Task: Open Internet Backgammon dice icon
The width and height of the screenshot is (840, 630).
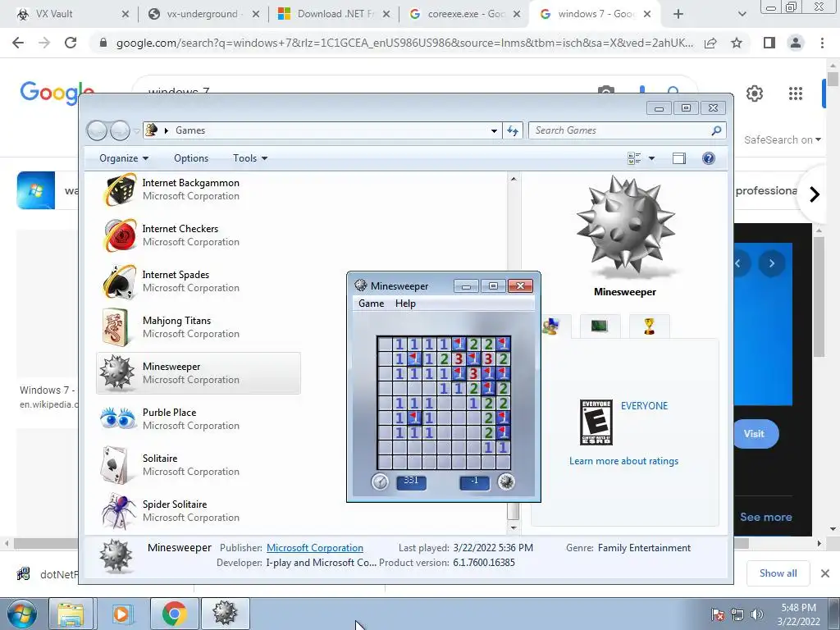Action: coord(120,189)
